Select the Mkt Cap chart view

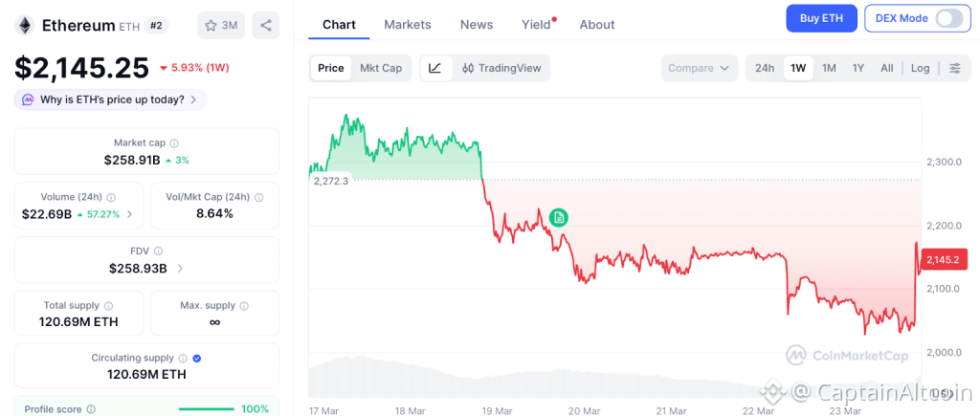381,68
